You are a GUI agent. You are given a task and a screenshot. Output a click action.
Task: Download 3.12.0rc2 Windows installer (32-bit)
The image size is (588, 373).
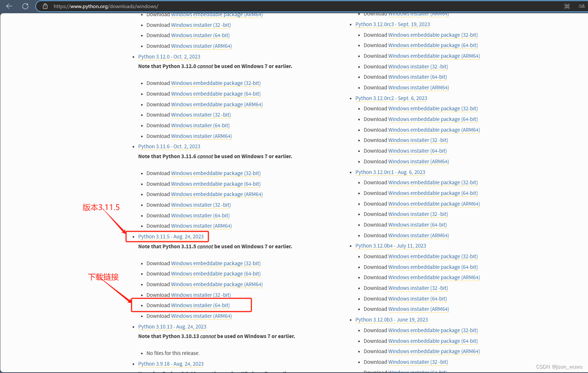pos(418,140)
